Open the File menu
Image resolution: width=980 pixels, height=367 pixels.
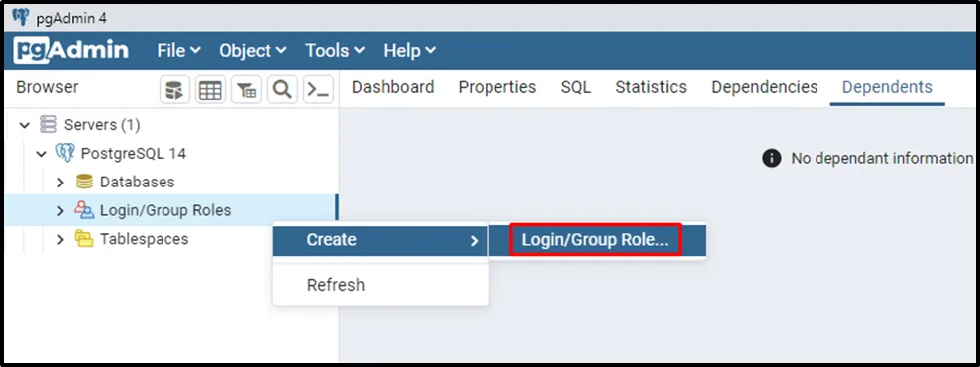(178, 51)
